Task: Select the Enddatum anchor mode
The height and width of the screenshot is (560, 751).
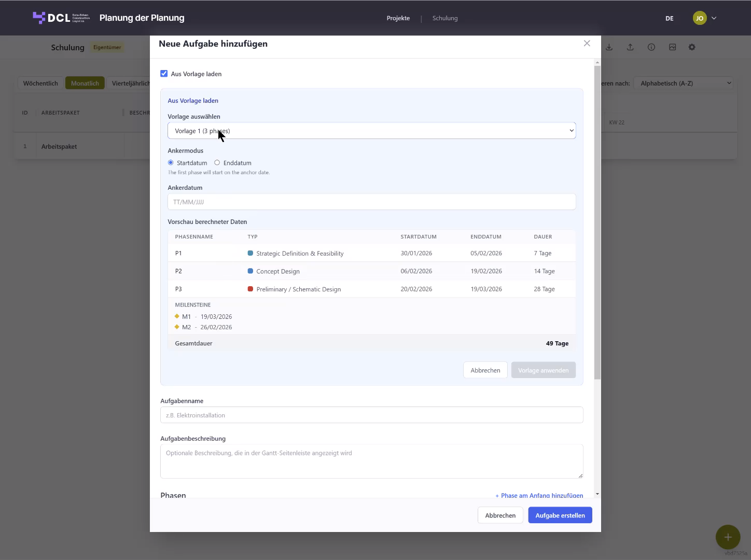Action: pos(217,163)
